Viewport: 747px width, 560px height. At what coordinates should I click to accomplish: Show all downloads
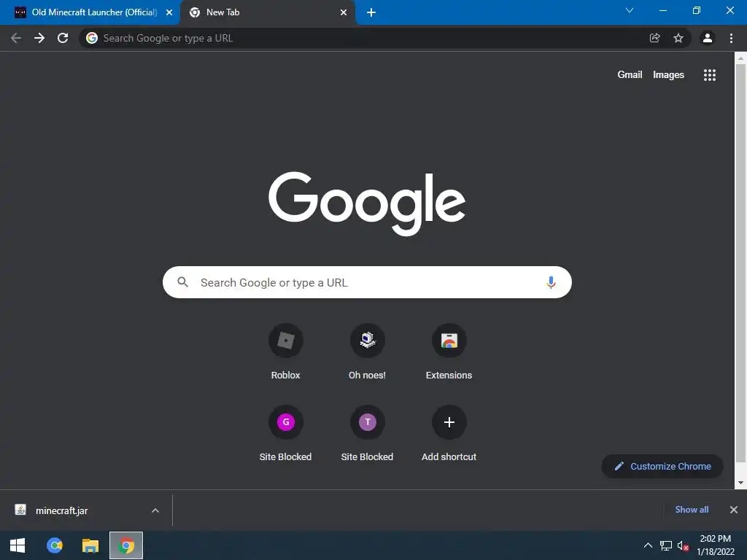click(692, 510)
